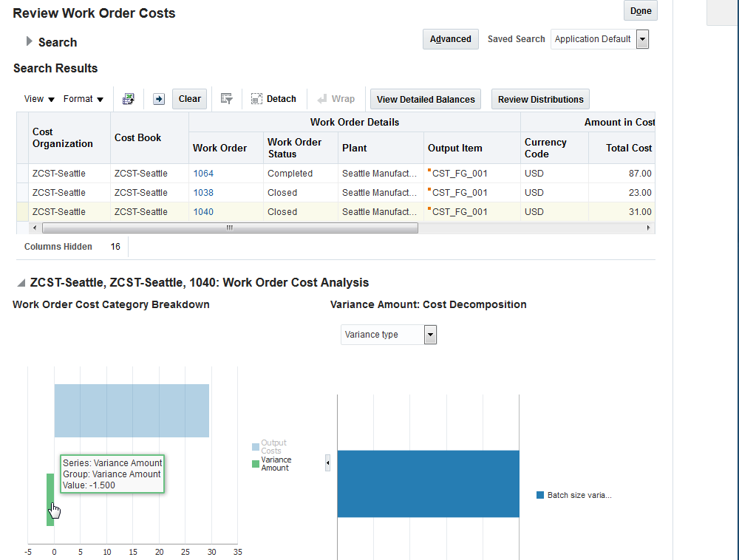Image resolution: width=739 pixels, height=560 pixels.
Task: Detach the search results table
Action: [273, 99]
